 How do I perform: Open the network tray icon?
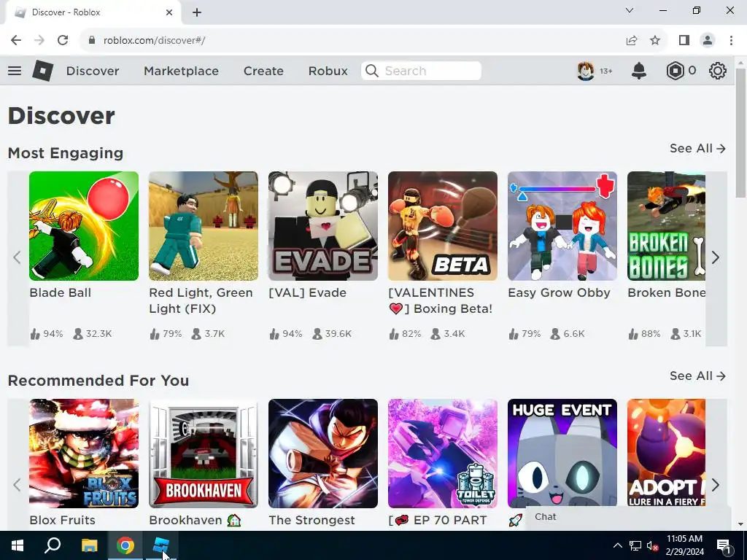(x=635, y=545)
